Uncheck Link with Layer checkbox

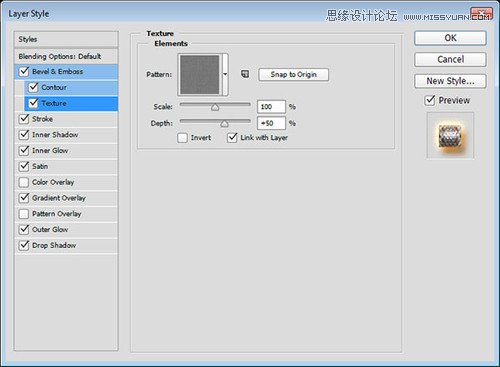pos(232,138)
